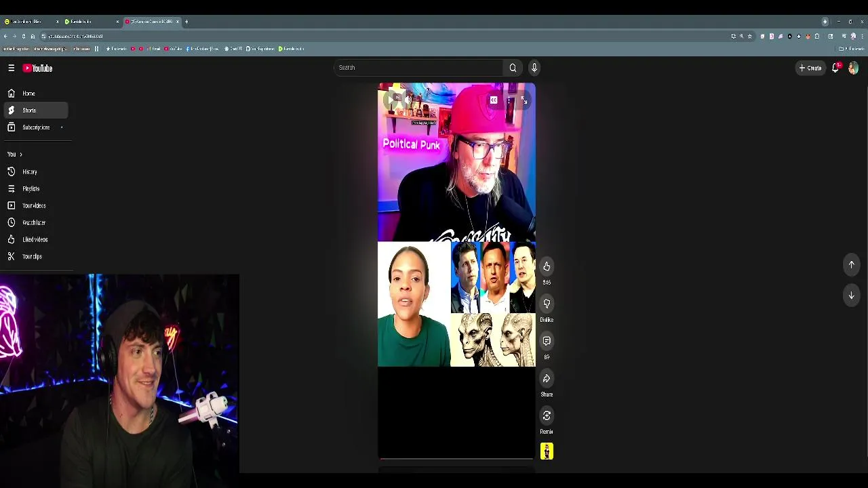Screen dimensions: 868x488
Task: Open the ChatGPT bookmark
Action: point(234,49)
